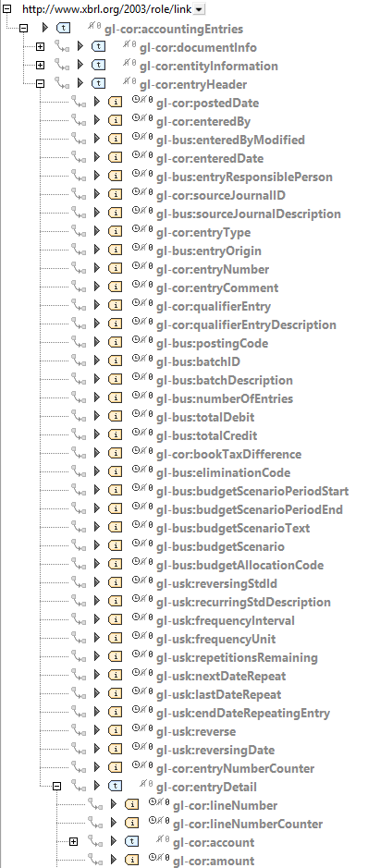Click the tuple icon beside gl-cor:account

131,841
